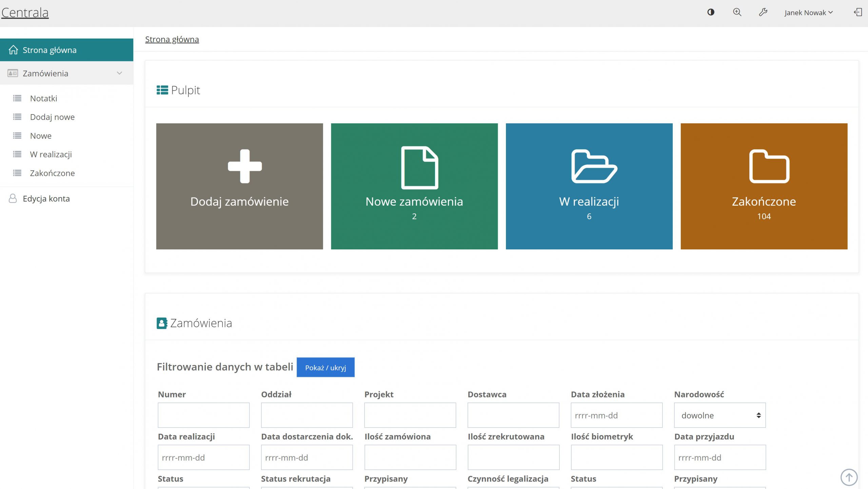Open the Janek Nowak user dropdown
868x489 pixels.
(808, 13)
